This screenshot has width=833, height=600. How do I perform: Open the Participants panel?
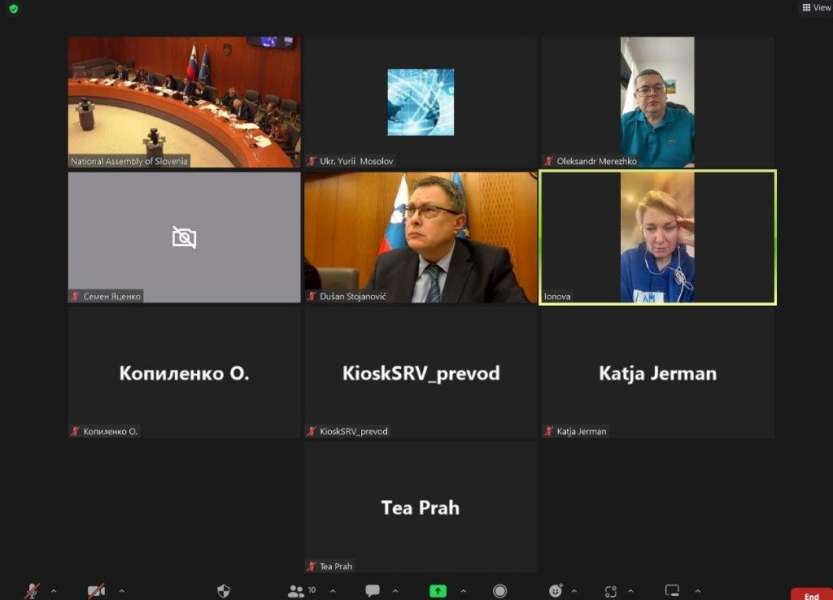tap(297, 591)
